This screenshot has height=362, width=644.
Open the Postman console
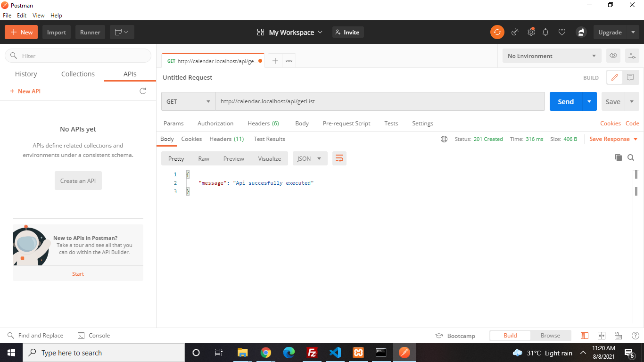tap(93, 335)
